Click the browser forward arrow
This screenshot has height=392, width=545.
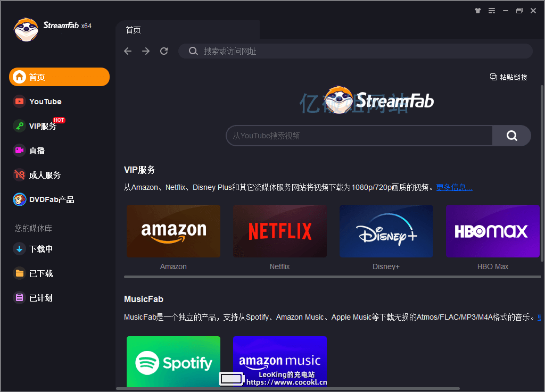(146, 52)
